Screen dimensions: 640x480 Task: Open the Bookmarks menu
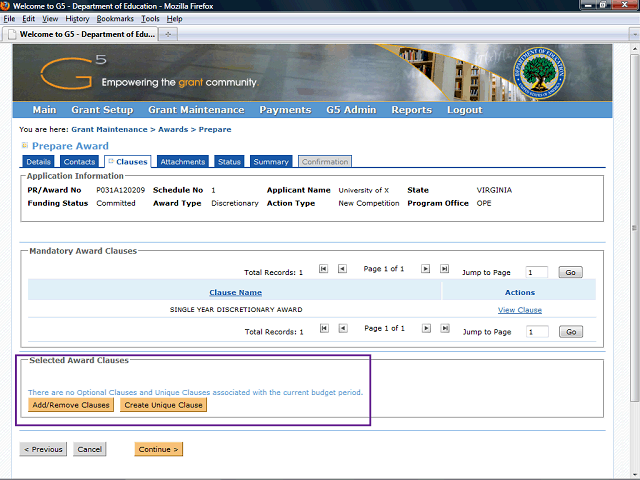point(115,19)
